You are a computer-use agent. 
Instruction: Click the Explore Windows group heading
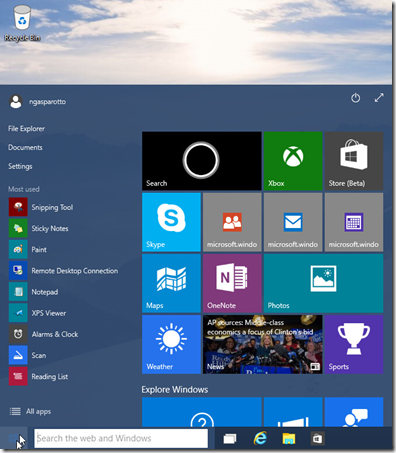pyautogui.click(x=175, y=389)
